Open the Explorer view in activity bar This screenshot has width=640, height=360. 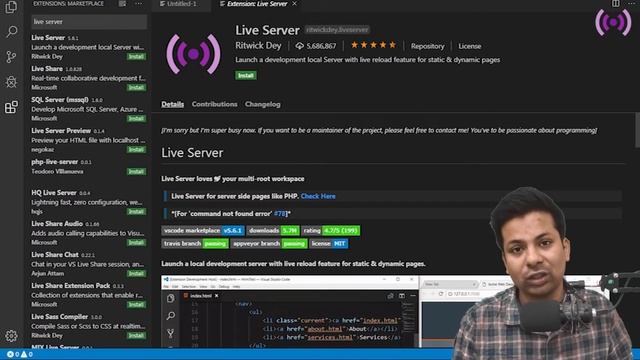tap(11, 7)
